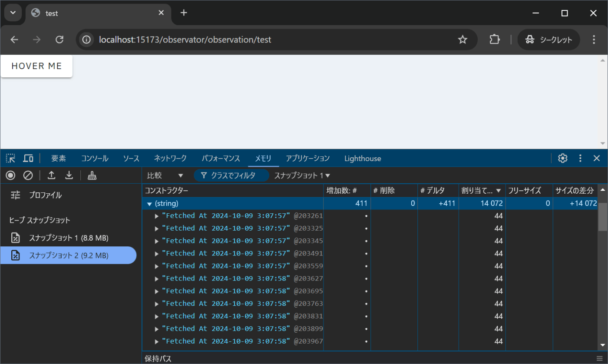The image size is (608, 364).
Task: Expand string row @203899
Action: tap(157, 329)
